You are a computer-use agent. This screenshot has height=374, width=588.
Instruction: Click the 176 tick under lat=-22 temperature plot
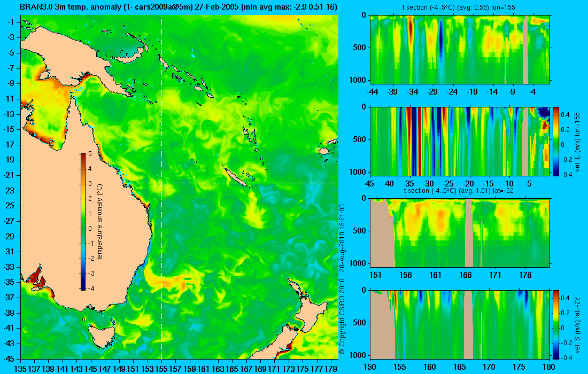tap(525, 275)
